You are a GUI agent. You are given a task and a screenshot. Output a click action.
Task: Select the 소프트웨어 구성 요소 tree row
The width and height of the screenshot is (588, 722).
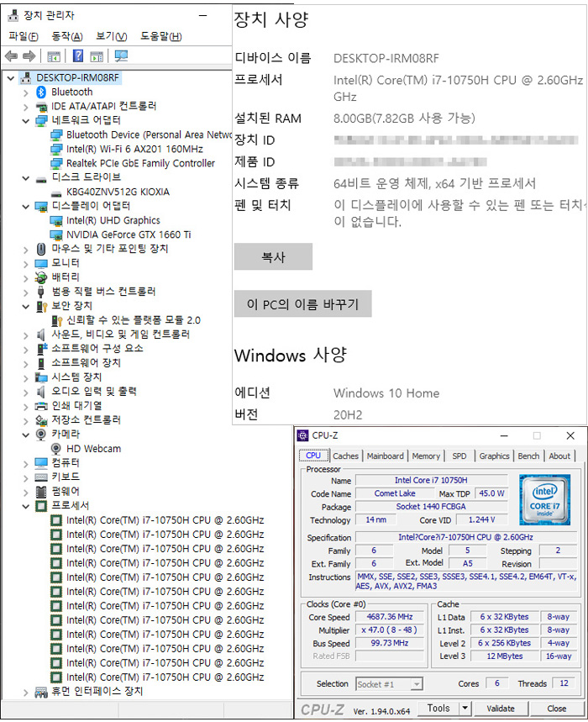(x=89, y=349)
